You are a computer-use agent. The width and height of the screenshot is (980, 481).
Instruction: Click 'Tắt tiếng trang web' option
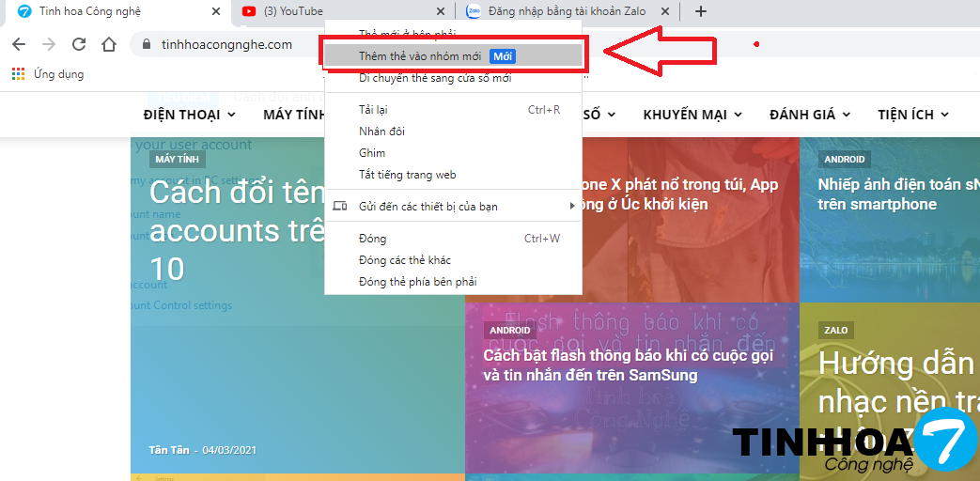(x=407, y=174)
